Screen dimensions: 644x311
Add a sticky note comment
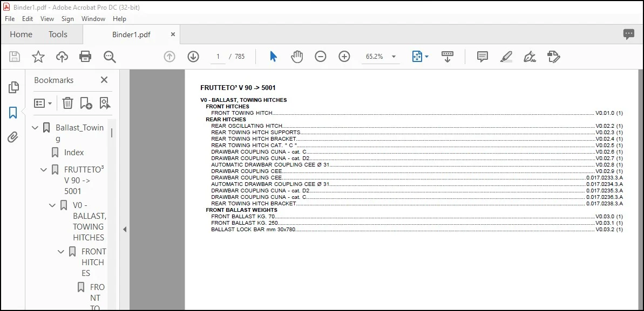pos(482,57)
